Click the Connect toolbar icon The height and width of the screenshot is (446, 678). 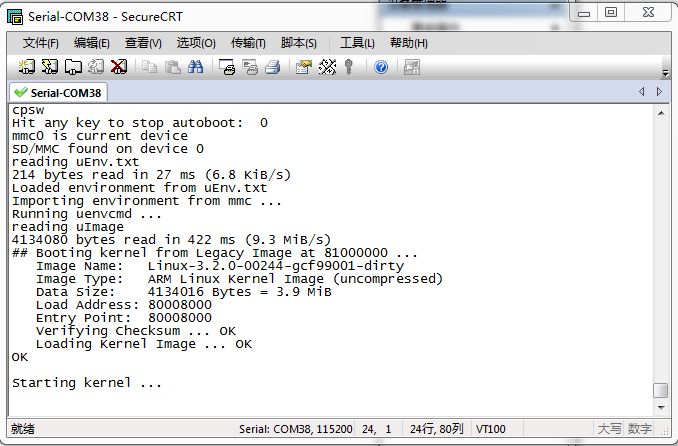click(26, 67)
